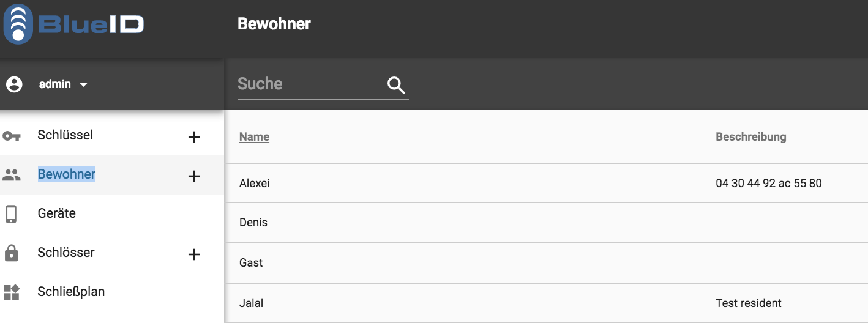Open the Alexei resident row

pos(546,183)
